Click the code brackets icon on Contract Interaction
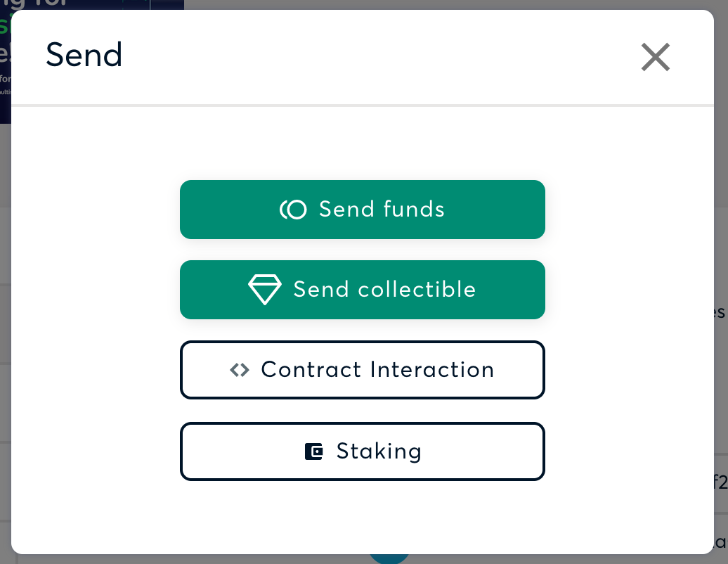This screenshot has width=728, height=564. click(x=240, y=369)
